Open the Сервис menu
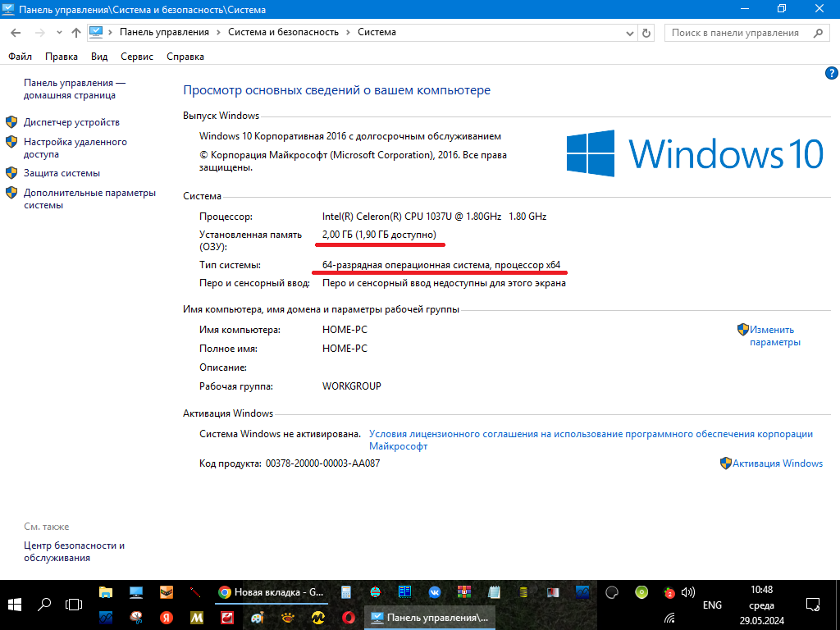The image size is (840, 630). (137, 57)
